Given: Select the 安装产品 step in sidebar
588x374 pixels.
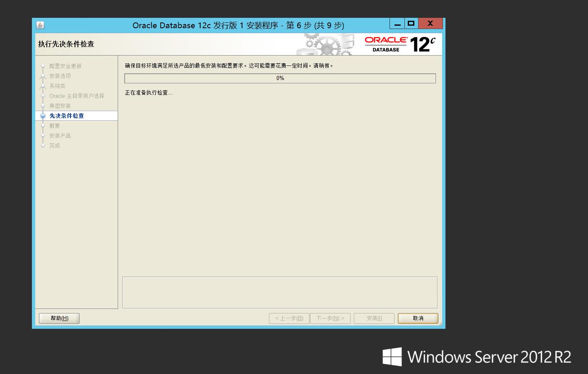Looking at the screenshot, I should click(60, 136).
